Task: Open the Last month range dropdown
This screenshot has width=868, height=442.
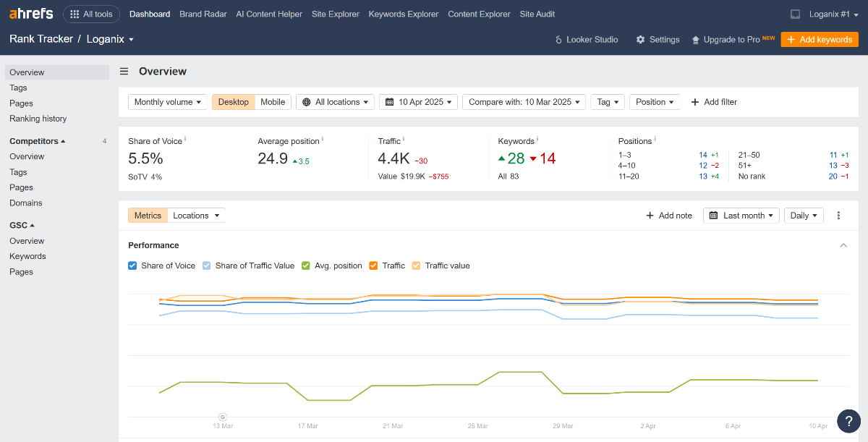Action: pyautogui.click(x=741, y=216)
